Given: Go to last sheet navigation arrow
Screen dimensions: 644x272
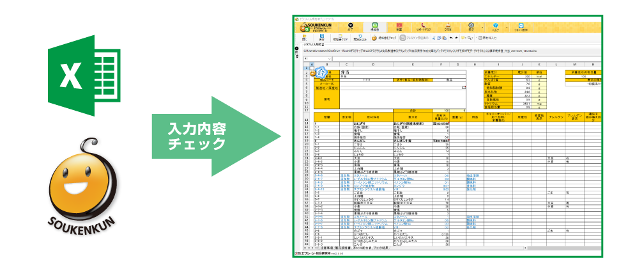Looking at the screenshot, I should 317,248.
